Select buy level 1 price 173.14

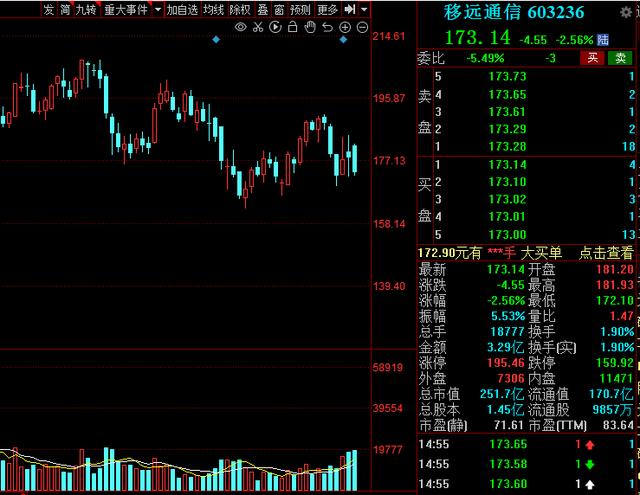(x=507, y=164)
